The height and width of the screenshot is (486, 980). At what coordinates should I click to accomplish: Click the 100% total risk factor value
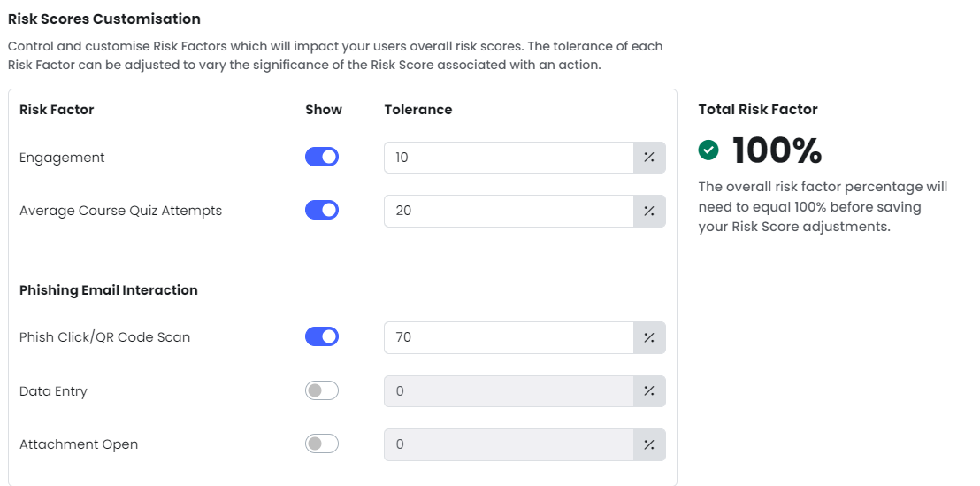[x=777, y=150]
